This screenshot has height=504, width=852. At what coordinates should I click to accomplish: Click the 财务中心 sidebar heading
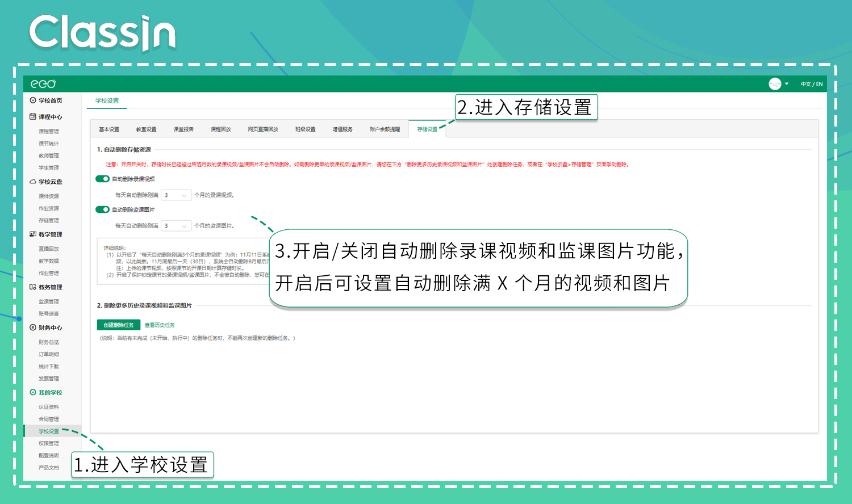[x=51, y=327]
